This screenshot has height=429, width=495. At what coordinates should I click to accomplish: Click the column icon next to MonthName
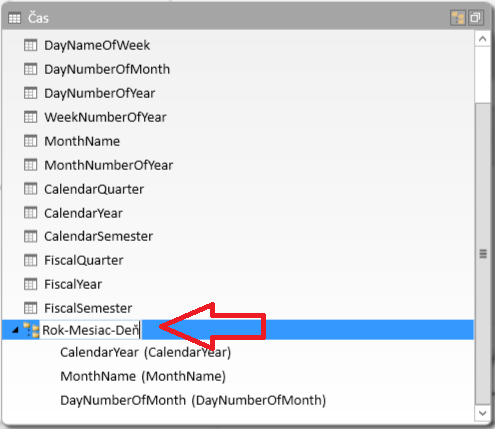coord(30,141)
